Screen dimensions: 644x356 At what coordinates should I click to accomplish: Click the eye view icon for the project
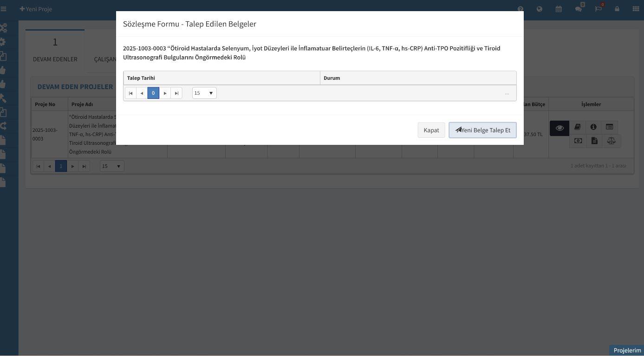(559, 128)
